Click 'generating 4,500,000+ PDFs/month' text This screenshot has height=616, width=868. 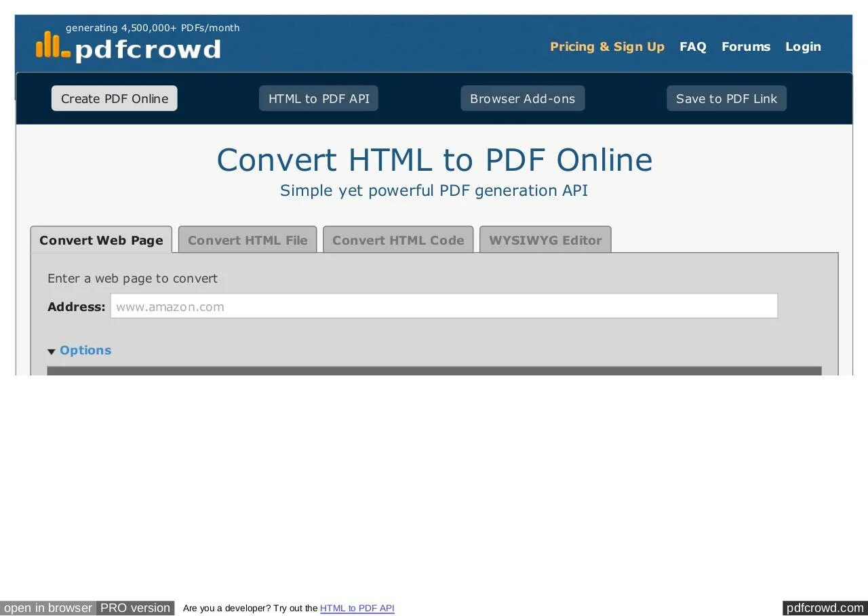tap(153, 28)
